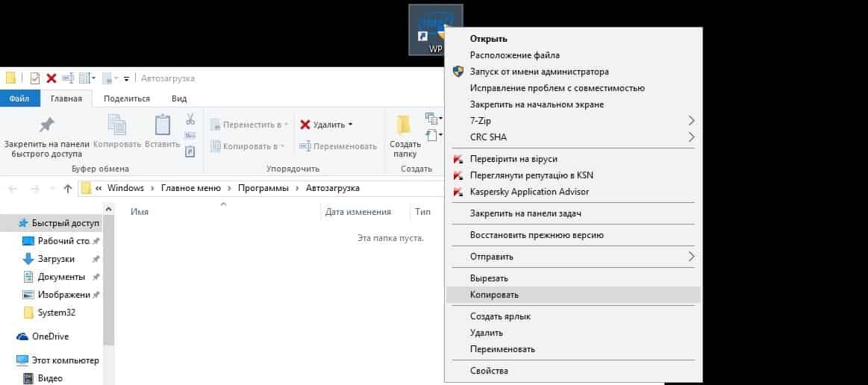This screenshot has height=385, width=868.
Task: Choose Закрепить на панели задач
Action: (573, 213)
